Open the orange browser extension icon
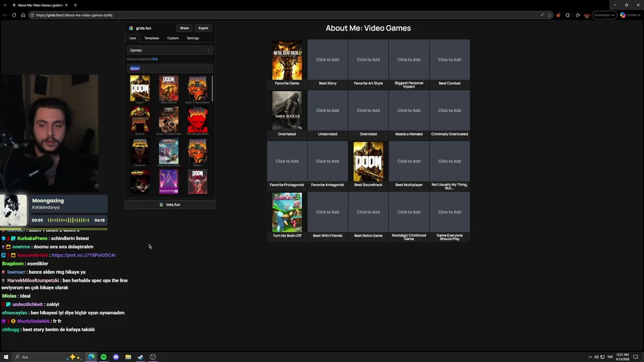 click(558, 15)
